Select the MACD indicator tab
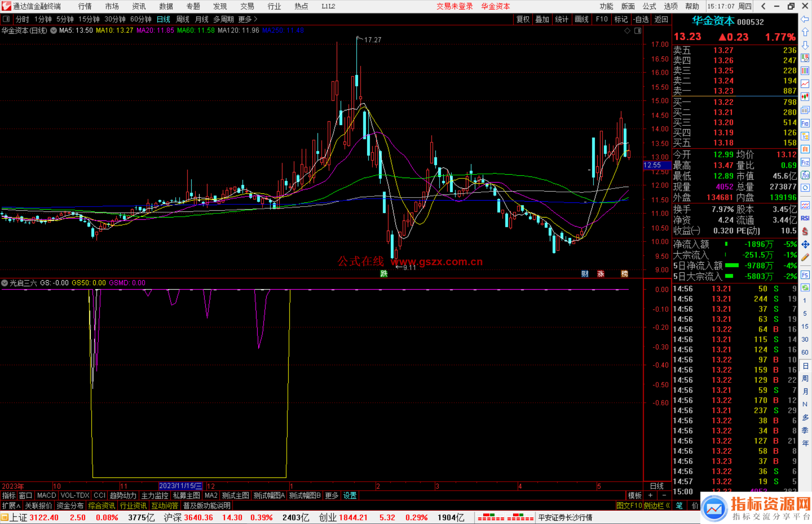Viewport: 812px width, 524px height. point(47,495)
